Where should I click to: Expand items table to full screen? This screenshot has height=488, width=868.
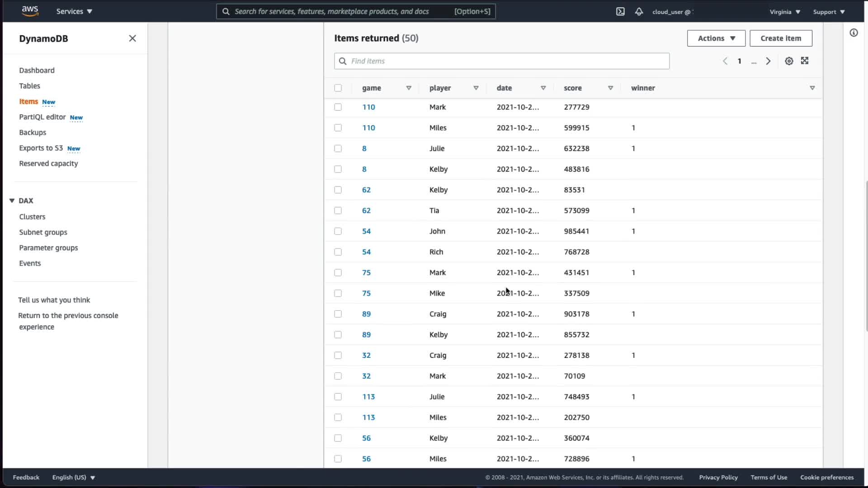805,61
